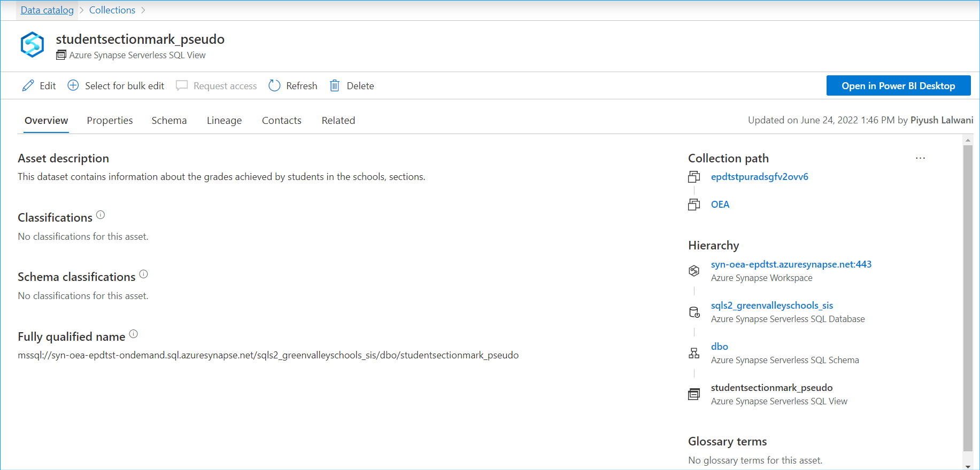980x470 pixels.
Task: Click the Refresh circular arrow icon
Action: (x=274, y=85)
